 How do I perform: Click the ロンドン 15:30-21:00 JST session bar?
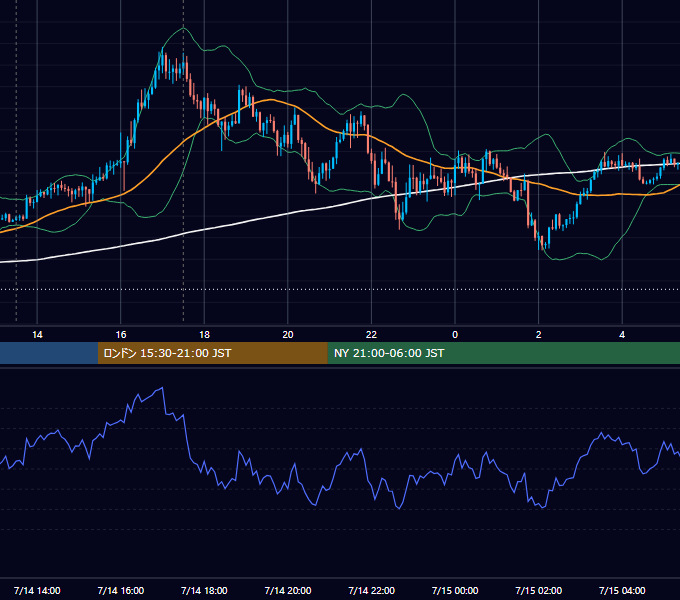(212, 353)
